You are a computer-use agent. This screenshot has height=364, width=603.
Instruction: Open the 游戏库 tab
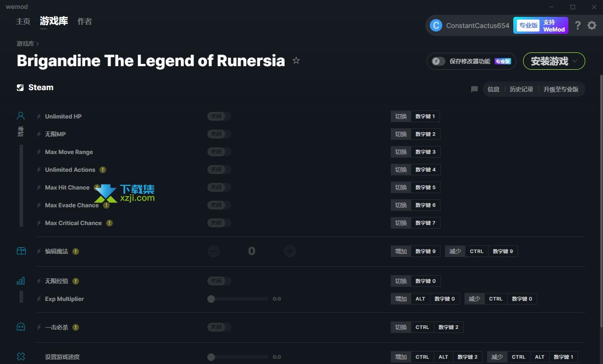[x=54, y=21]
